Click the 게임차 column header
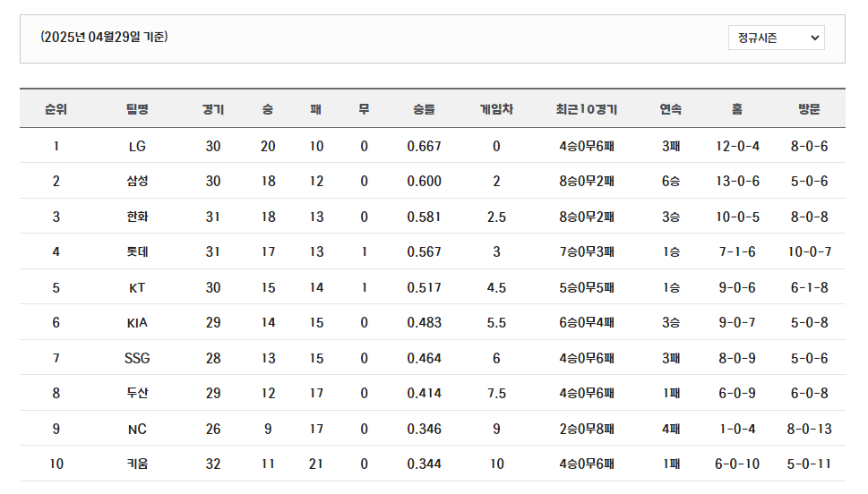The width and height of the screenshot is (868, 494). [x=496, y=109]
